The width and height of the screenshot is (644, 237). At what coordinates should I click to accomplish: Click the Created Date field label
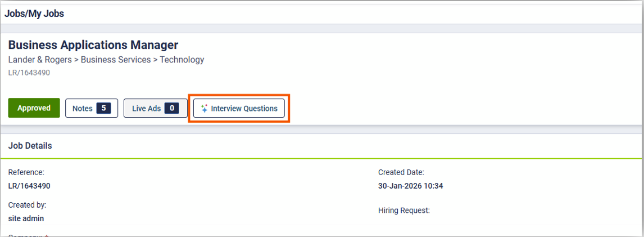(x=401, y=172)
